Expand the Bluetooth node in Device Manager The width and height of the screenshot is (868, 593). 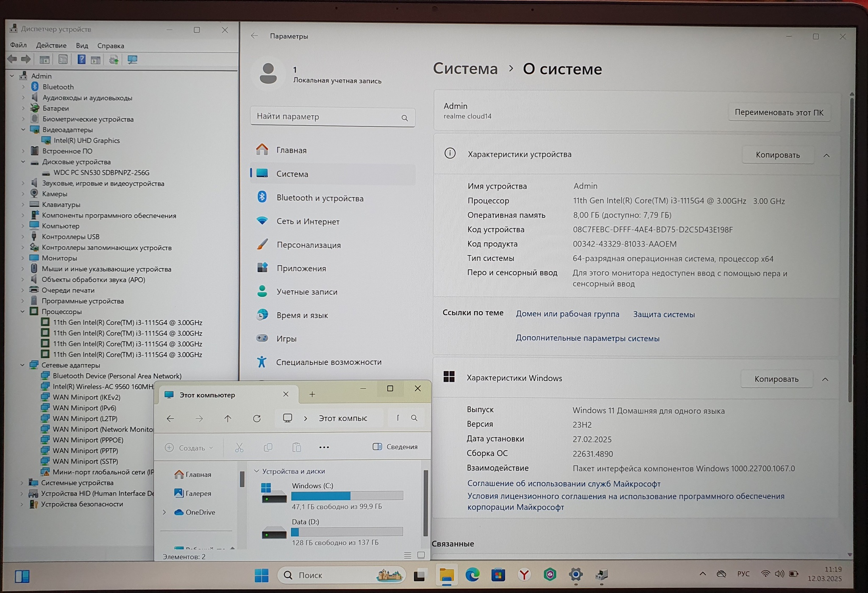tap(23, 87)
